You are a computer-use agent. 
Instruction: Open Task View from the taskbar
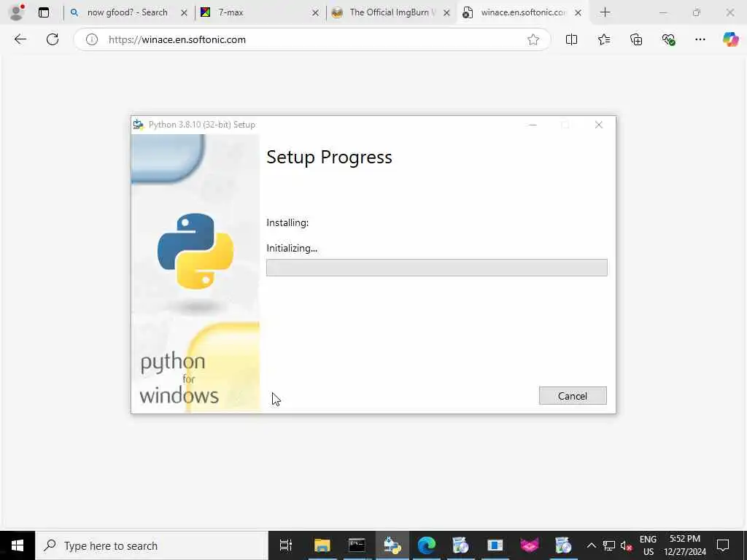(286, 545)
